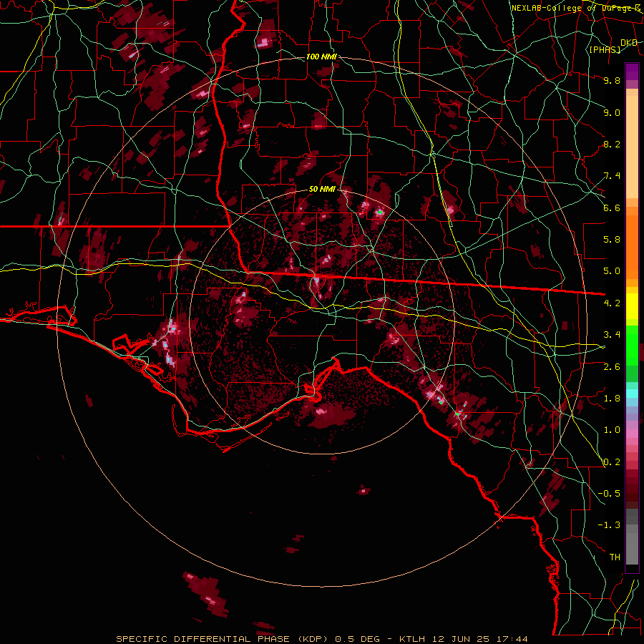The image size is (644, 644).
Task: Click the "6.6" color scale value
Action: 612,208
